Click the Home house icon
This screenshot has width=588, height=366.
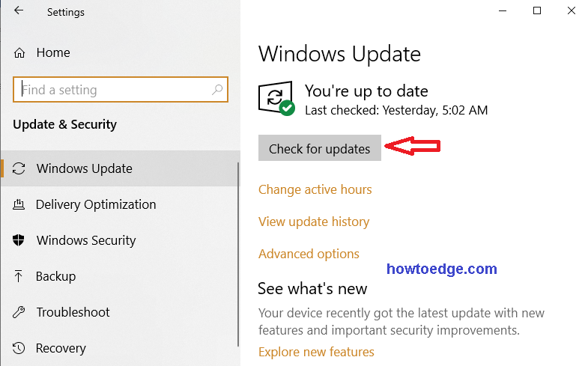click(20, 53)
